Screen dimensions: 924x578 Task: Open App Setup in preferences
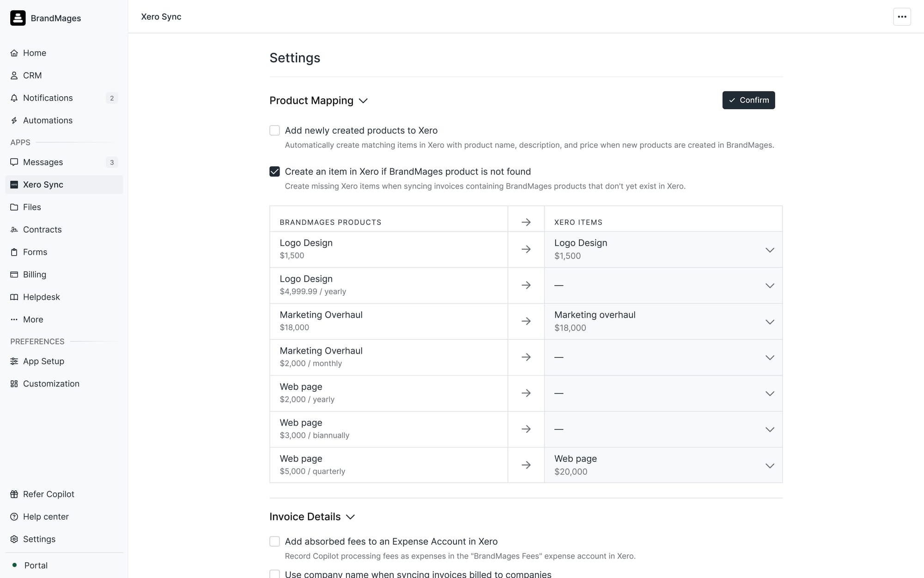click(x=43, y=362)
